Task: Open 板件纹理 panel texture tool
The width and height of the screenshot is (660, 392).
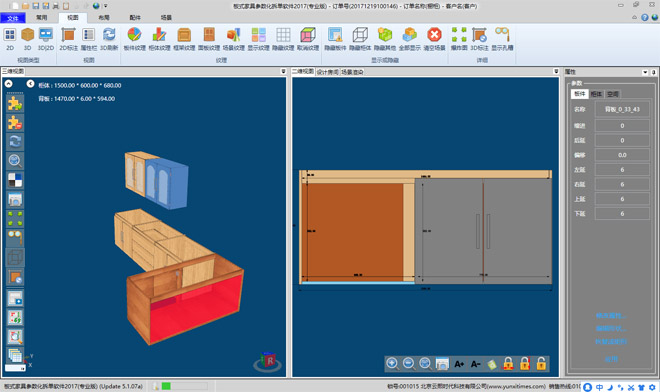Action: click(x=134, y=39)
